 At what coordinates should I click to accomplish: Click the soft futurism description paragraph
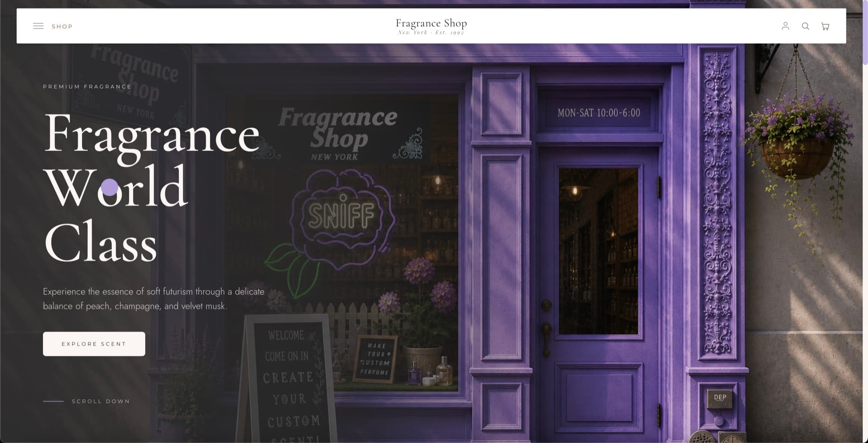coord(154,299)
